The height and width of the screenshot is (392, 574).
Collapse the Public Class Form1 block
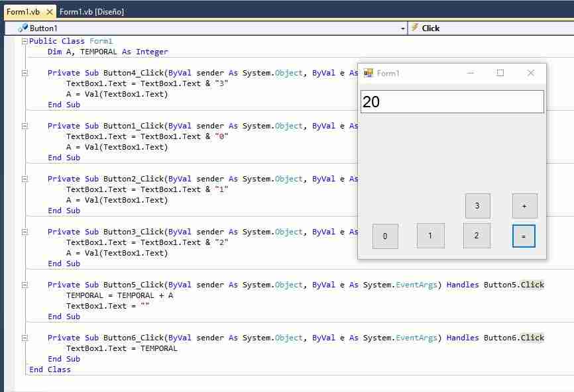point(25,41)
